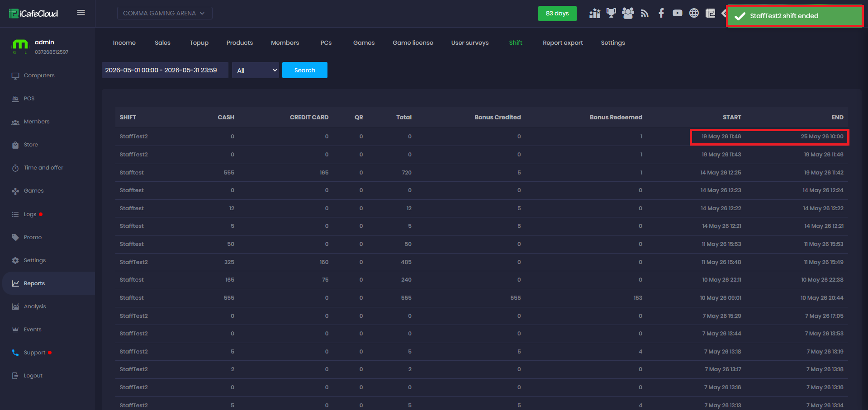Switch to the PCs tab
This screenshot has height=410, width=868.
pyautogui.click(x=326, y=42)
